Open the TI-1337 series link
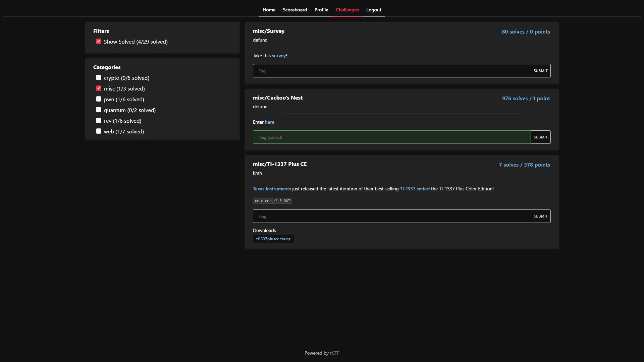Screen dimensions: 644x362 coord(414,189)
